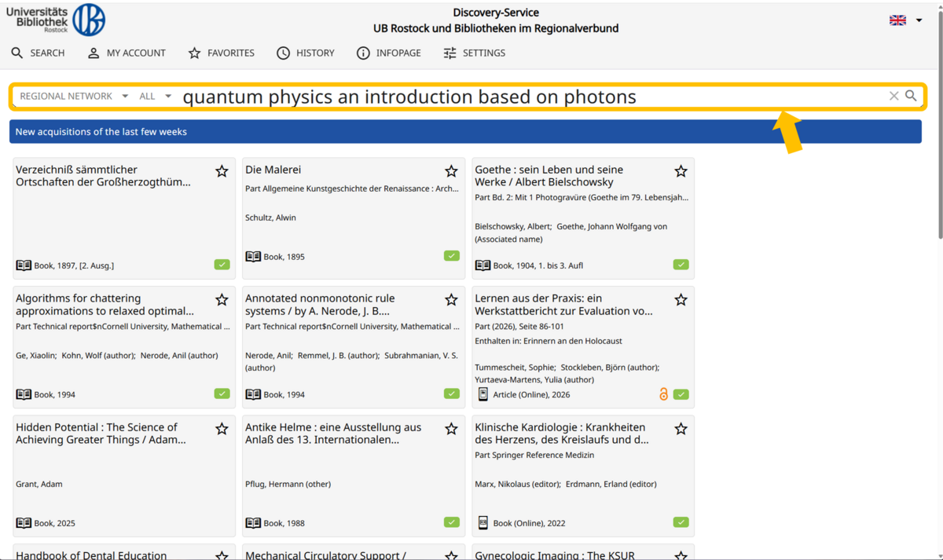Open Settings from the navigation bar
Viewport: 943px width, 560px height.
474,53
